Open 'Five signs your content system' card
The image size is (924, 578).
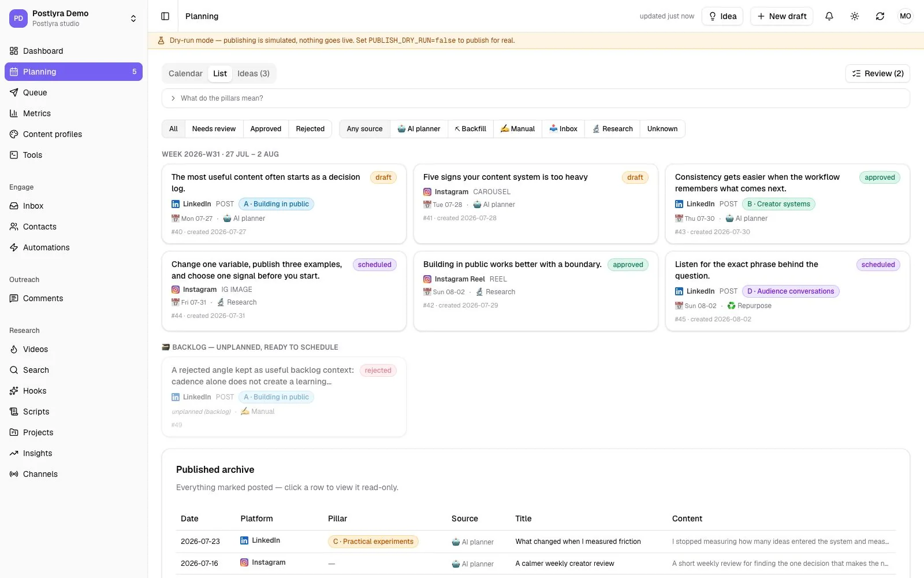click(x=536, y=203)
